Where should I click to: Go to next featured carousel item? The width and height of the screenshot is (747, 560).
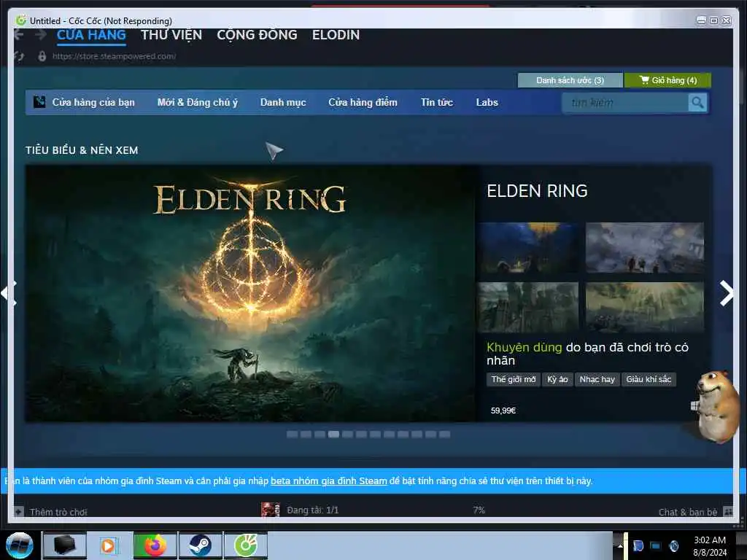pos(726,293)
